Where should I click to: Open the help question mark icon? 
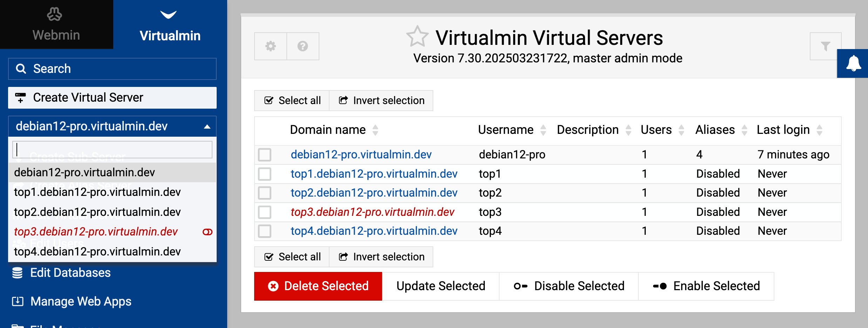click(x=303, y=46)
